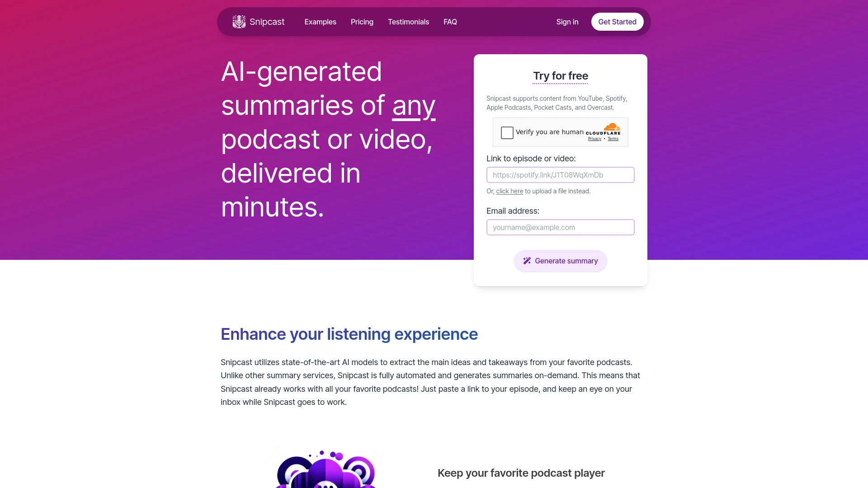Click the Cloudflare privacy link

click(x=594, y=139)
